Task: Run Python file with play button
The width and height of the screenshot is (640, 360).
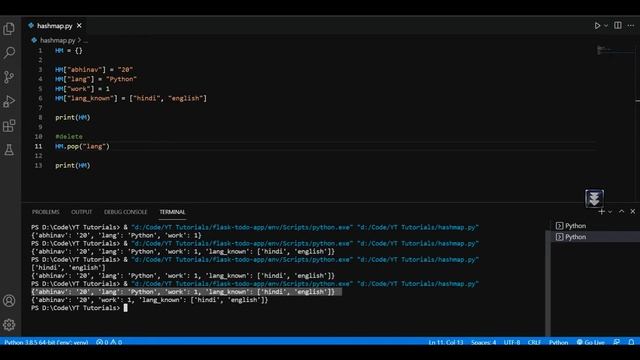Action: 597,26
